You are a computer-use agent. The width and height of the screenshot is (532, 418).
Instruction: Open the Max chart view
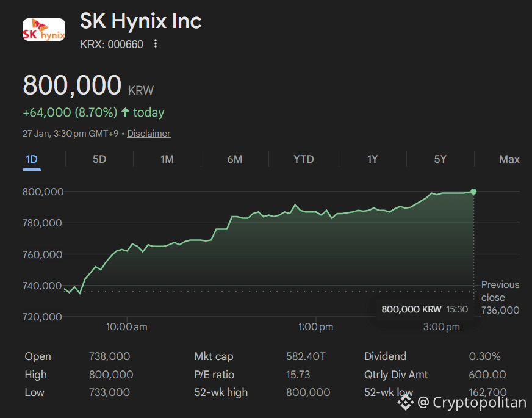509,159
